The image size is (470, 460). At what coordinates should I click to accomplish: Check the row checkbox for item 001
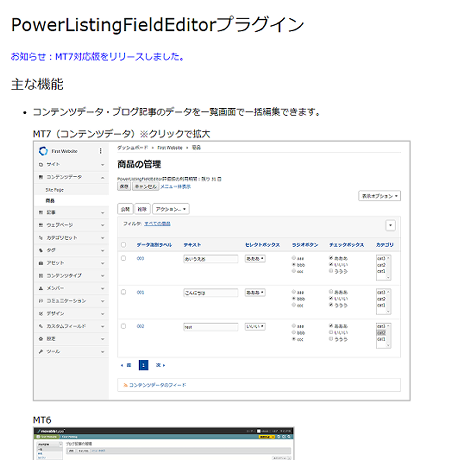tap(124, 292)
